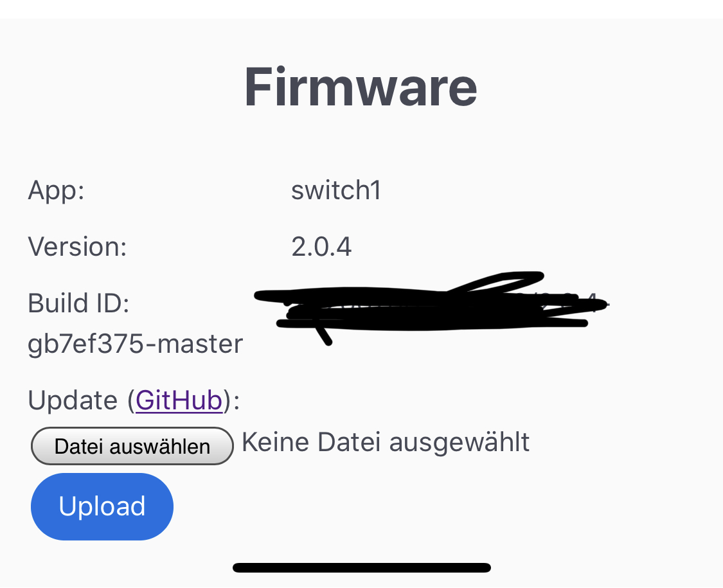Select the version number "2.0.4"

tap(321, 247)
